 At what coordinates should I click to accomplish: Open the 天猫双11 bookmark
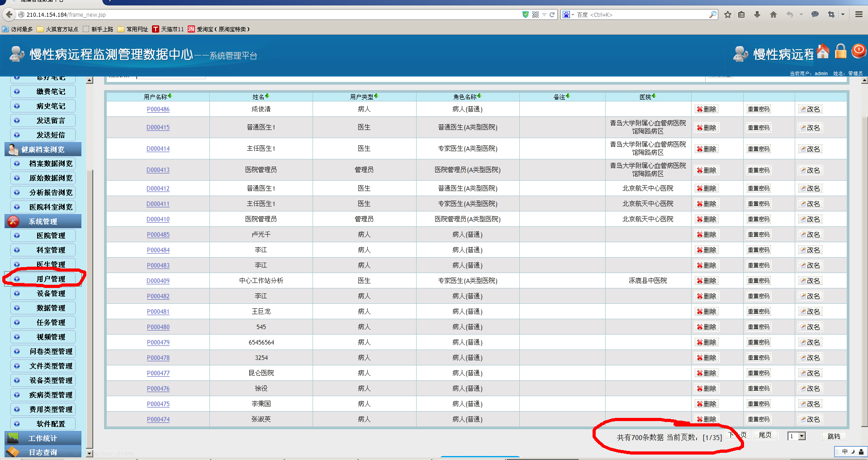pos(168,29)
